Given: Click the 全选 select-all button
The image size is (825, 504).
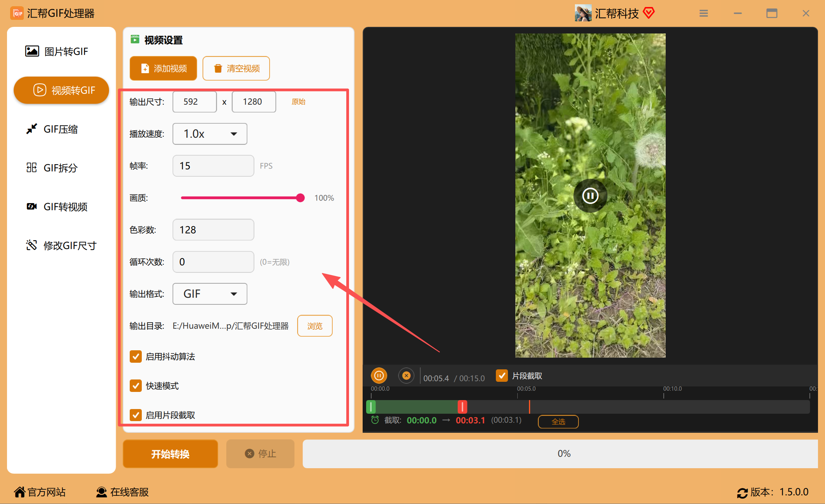Looking at the screenshot, I should pyautogui.click(x=558, y=421).
